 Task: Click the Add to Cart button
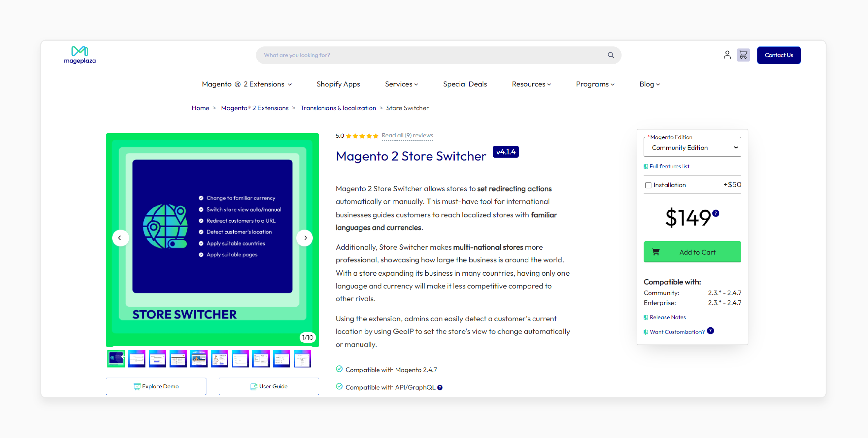click(692, 252)
